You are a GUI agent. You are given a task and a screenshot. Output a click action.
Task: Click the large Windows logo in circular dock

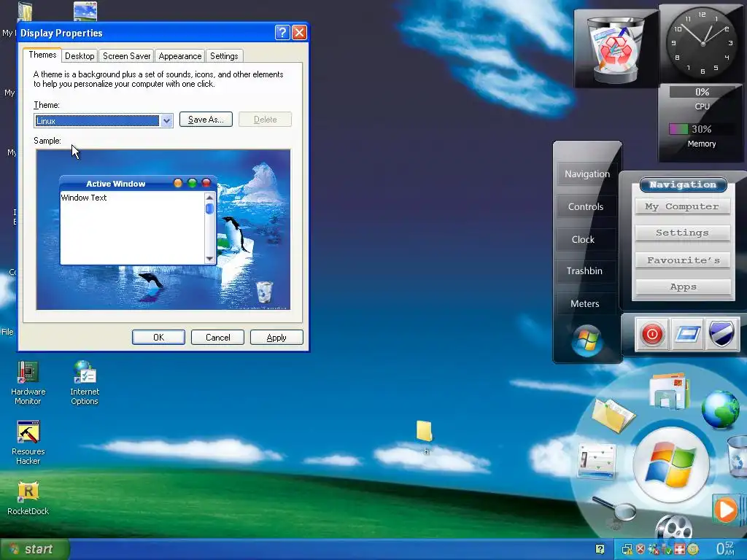point(671,464)
